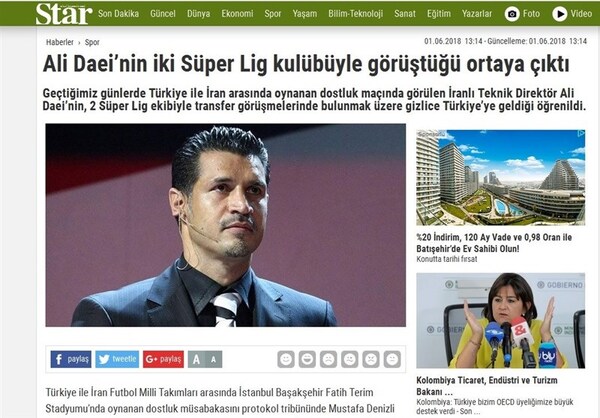The image size is (600, 418).
Task: Tweet the article via Twitter button
Action: click(117, 359)
